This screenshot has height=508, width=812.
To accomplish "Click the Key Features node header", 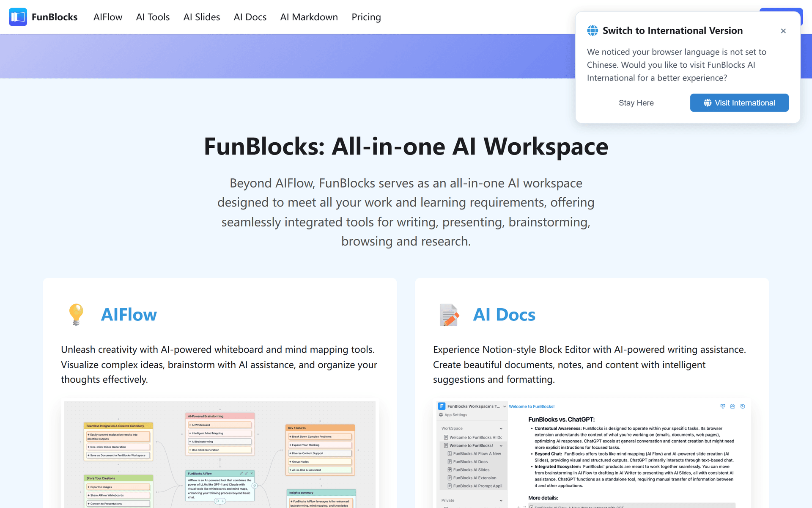I will [x=320, y=428].
